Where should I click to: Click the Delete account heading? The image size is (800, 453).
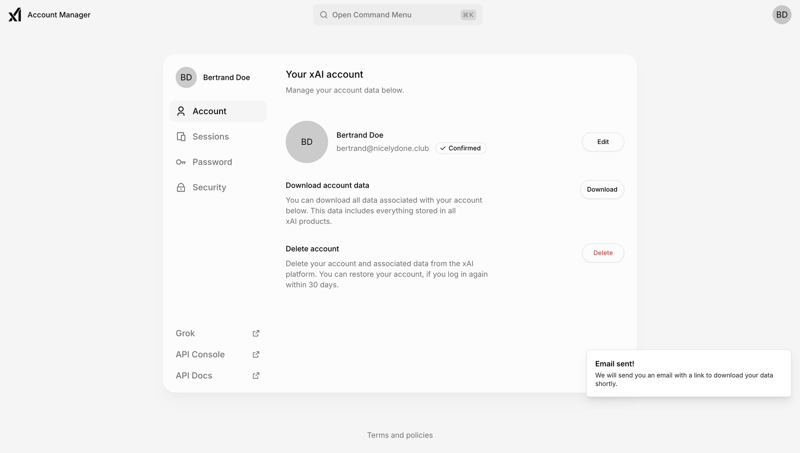click(x=312, y=249)
